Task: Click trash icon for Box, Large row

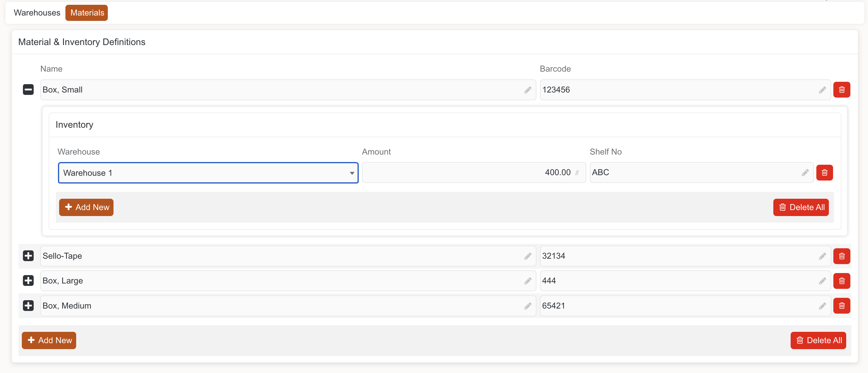Action: click(841, 281)
